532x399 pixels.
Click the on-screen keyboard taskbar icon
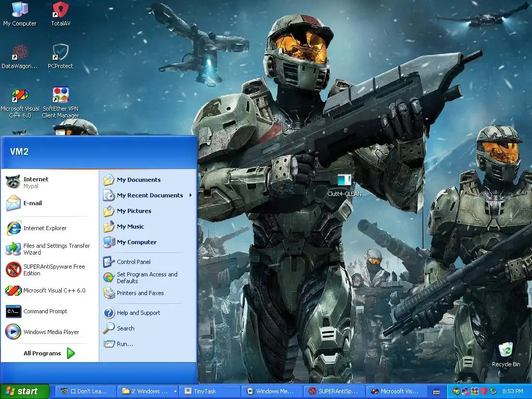pos(436,392)
